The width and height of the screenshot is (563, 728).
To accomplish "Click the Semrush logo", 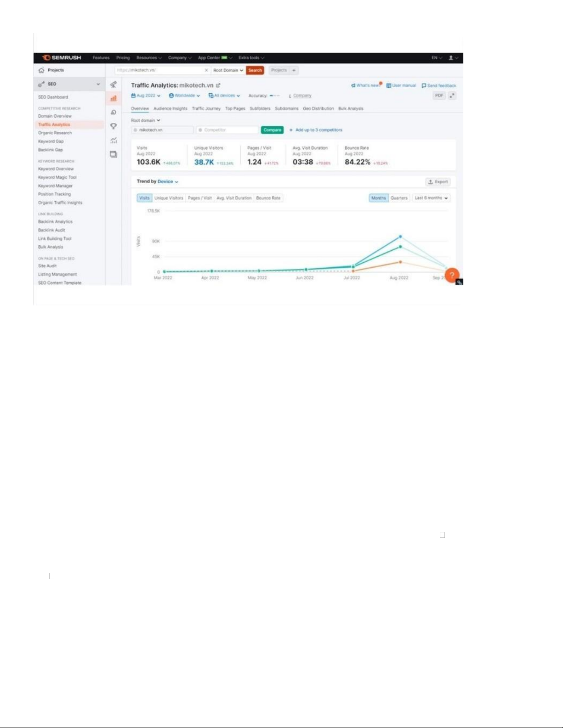I will pos(62,58).
